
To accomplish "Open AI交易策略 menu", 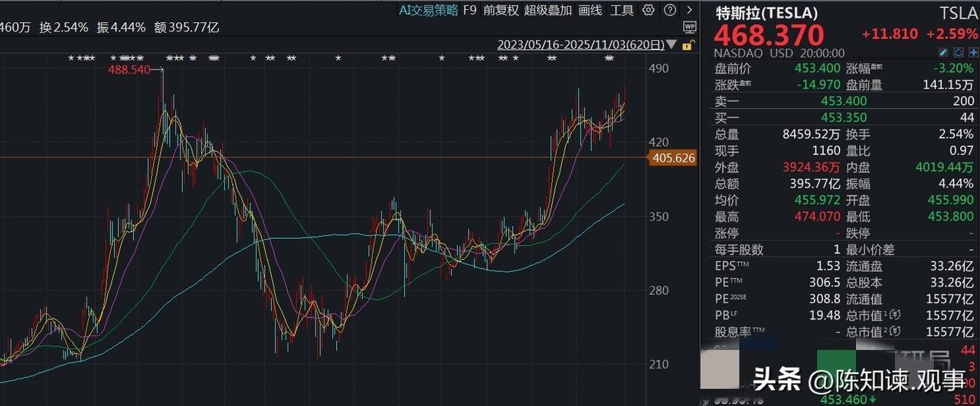I will point(428,10).
